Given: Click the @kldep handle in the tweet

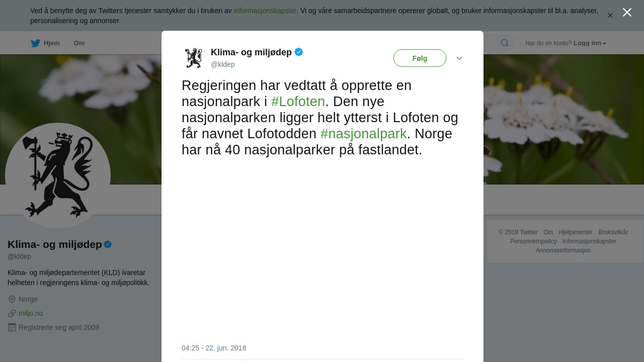Looking at the screenshot, I should (223, 64).
